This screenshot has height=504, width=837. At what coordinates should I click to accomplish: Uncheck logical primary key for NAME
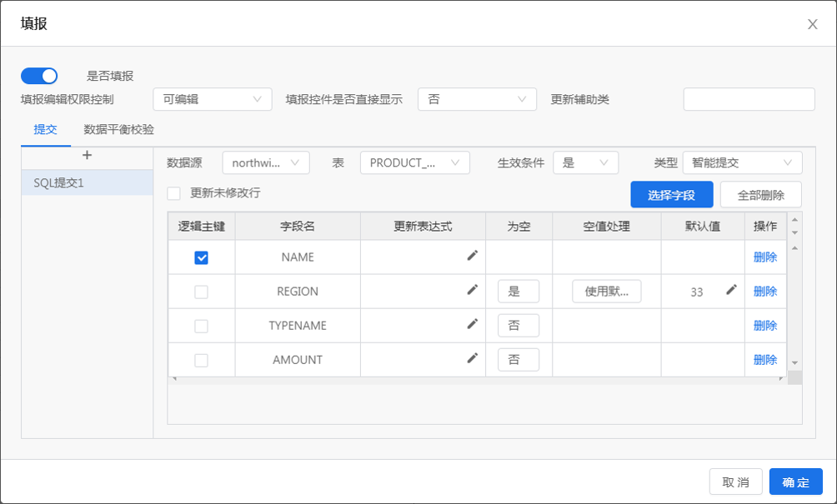coord(201,257)
